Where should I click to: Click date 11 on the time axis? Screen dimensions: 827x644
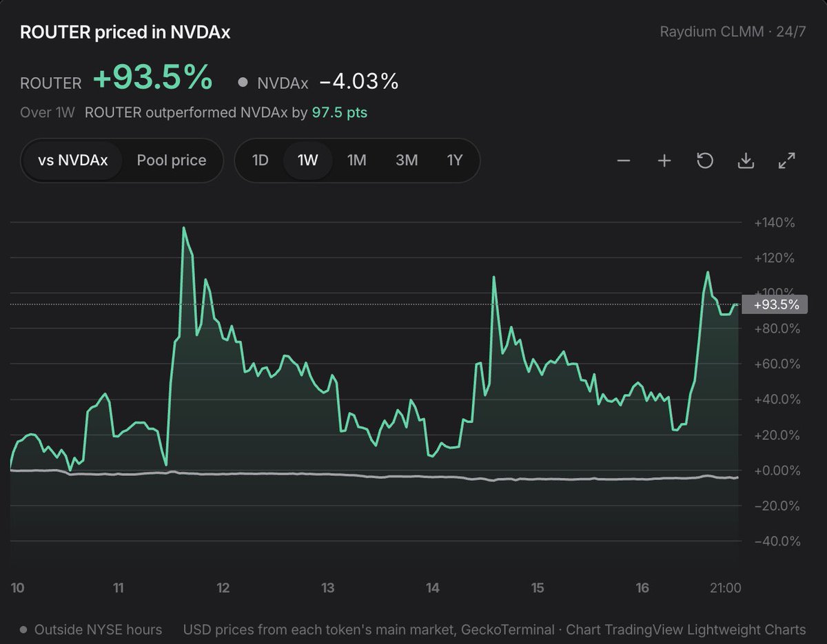(119, 588)
